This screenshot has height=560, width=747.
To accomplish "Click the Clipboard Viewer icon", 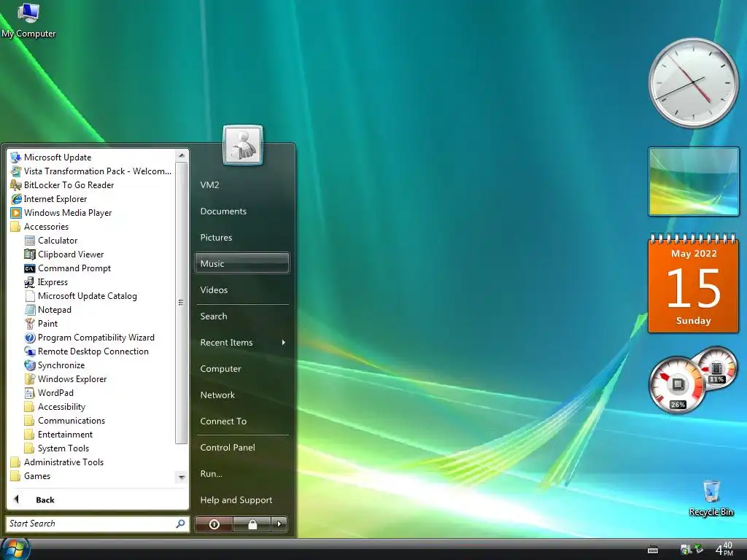I will pyautogui.click(x=29, y=254).
